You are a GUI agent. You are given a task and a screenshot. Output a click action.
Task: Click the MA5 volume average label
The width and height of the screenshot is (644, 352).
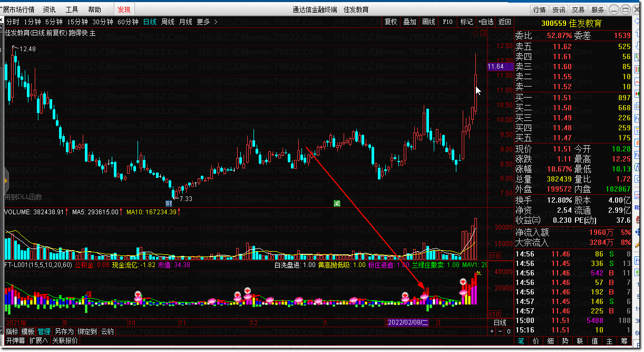click(97, 212)
